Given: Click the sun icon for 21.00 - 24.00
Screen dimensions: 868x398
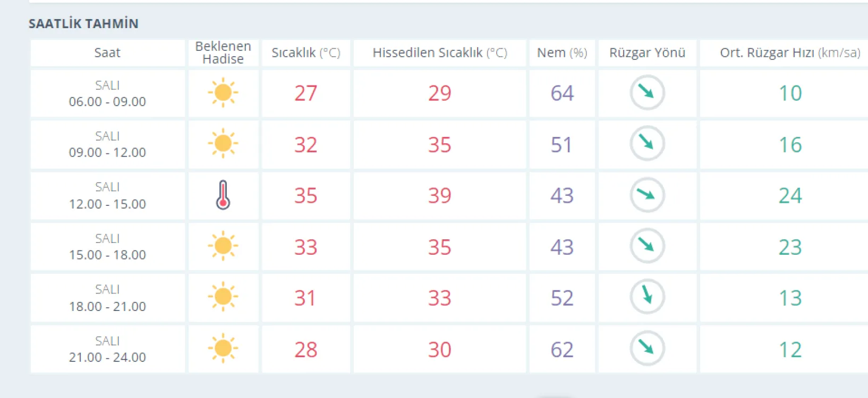Looking at the screenshot, I should click(223, 349).
